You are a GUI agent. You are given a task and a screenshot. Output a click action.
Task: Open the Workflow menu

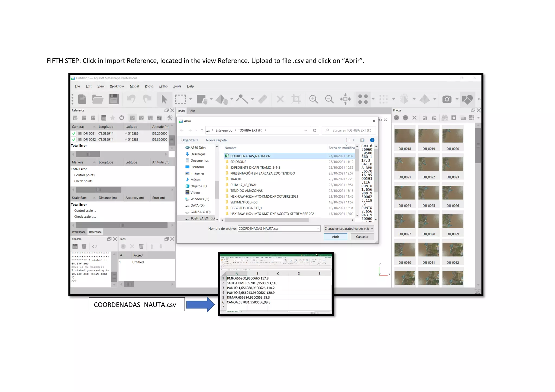[x=117, y=86]
